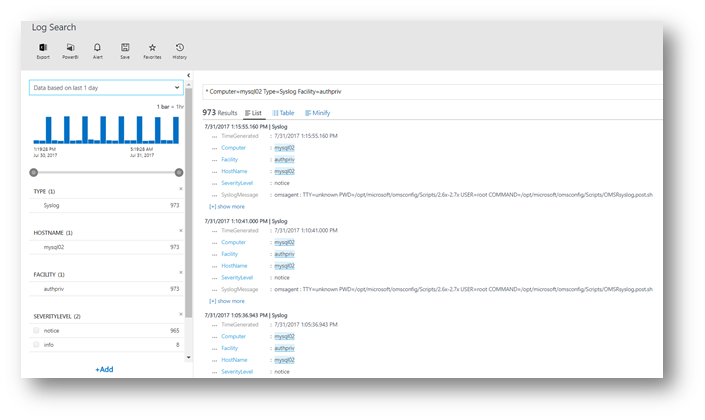This screenshot has width=705, height=420.
Task: Switch to Table view tab
Action: coord(283,113)
